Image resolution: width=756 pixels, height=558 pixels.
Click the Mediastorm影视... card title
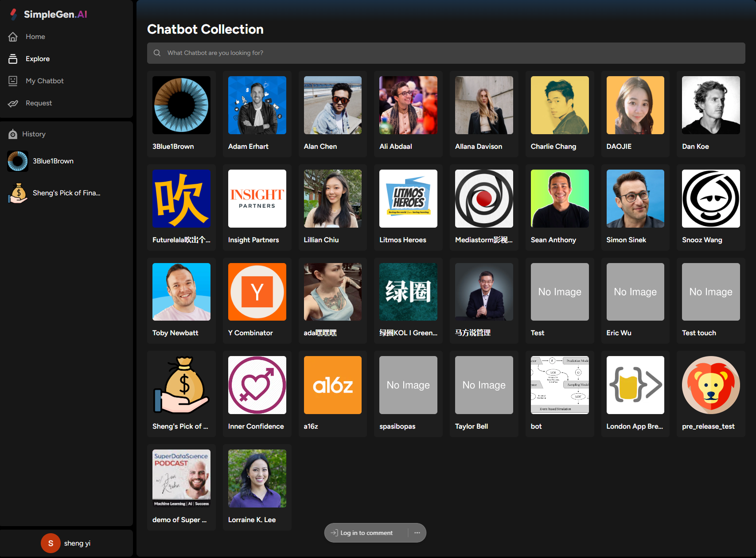(x=483, y=240)
